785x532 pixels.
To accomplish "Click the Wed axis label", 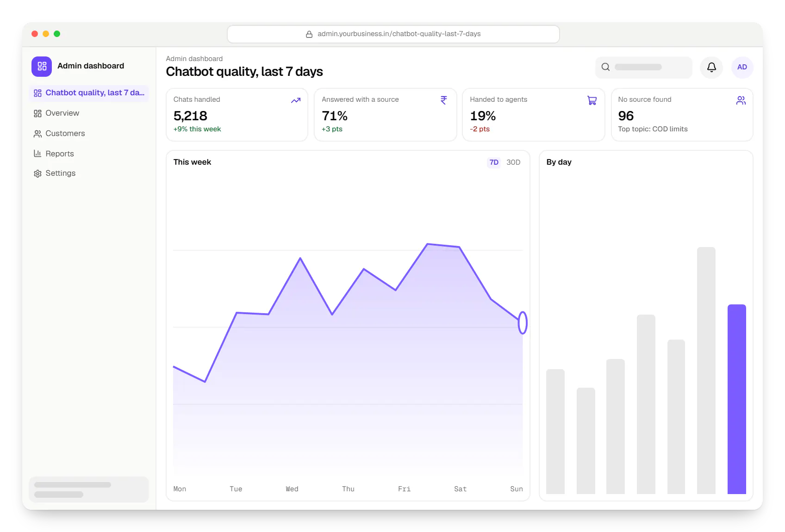I will click(x=292, y=489).
